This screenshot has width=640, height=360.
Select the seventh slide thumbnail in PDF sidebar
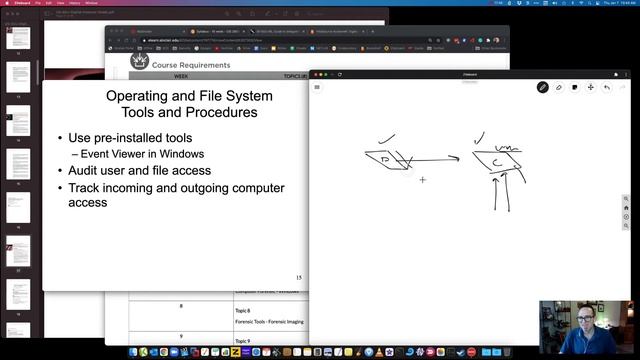18,295
